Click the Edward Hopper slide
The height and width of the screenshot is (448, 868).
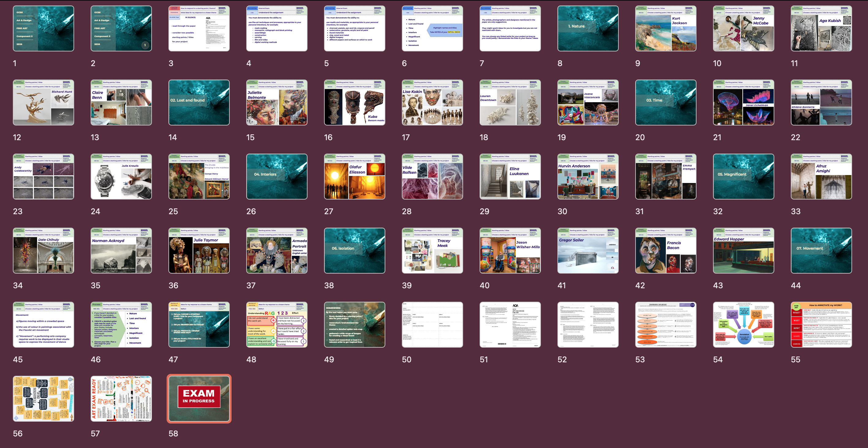744,251
